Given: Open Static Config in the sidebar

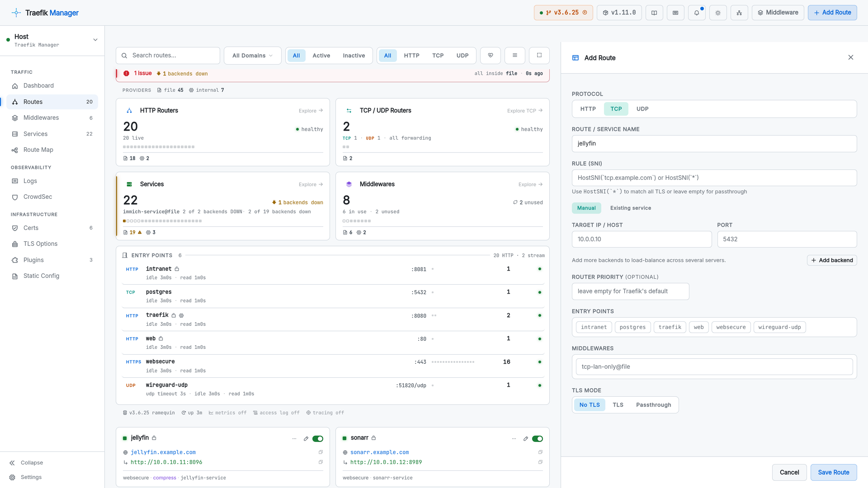Looking at the screenshot, I should (x=52, y=276).
